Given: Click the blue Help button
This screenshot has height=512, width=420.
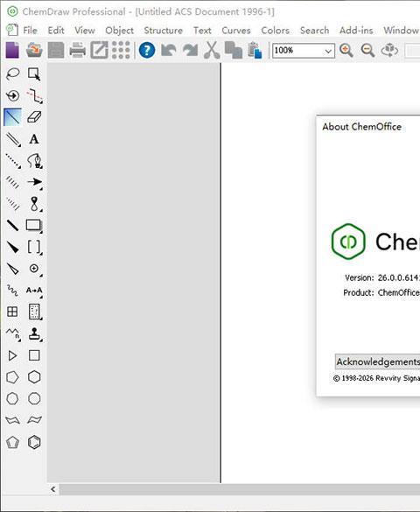Looking at the screenshot, I should pos(147,50).
